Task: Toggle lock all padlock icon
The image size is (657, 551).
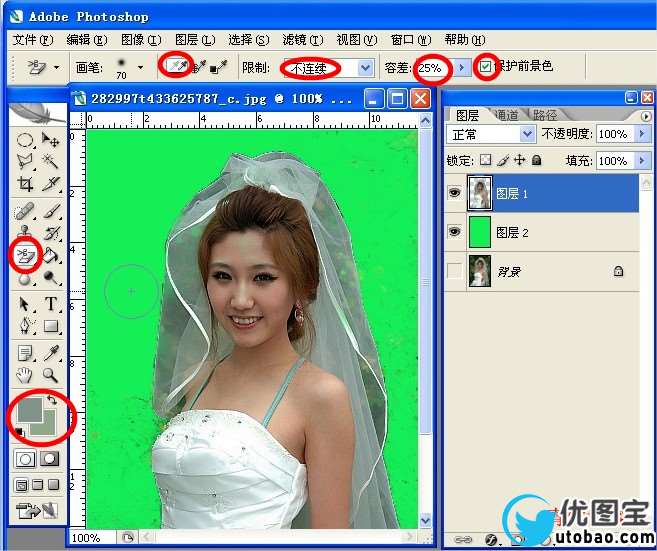Action: tap(536, 160)
